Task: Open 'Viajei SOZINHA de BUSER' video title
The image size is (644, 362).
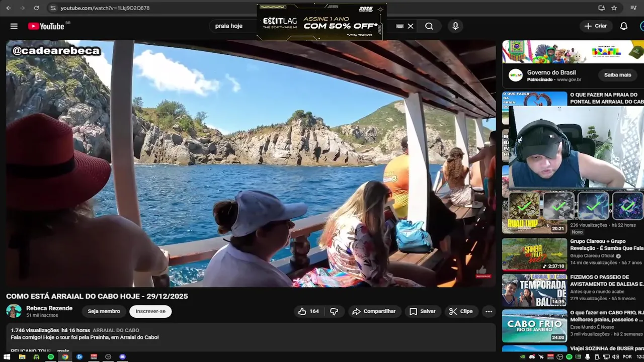Action: (x=607, y=348)
